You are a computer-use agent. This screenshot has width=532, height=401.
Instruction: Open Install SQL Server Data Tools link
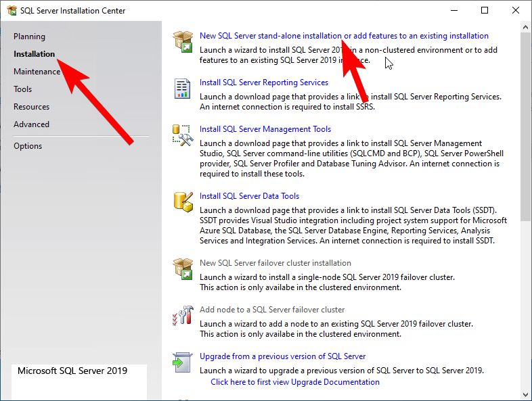click(249, 196)
